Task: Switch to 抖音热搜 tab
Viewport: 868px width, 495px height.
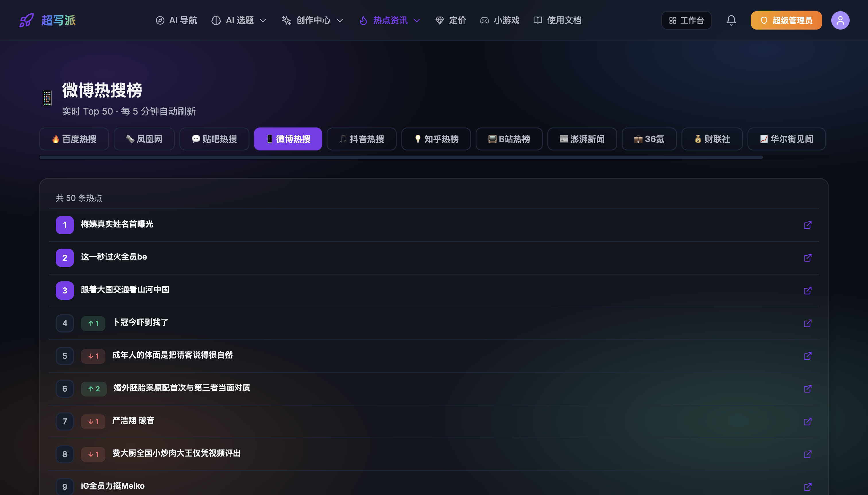Action: (x=362, y=139)
